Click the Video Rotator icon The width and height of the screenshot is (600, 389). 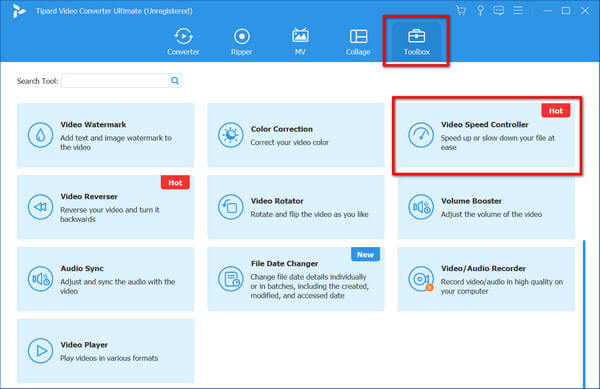(x=230, y=207)
